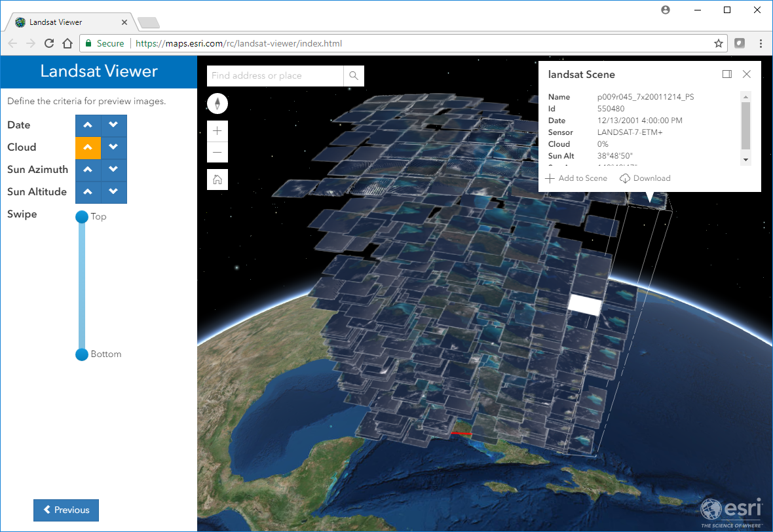Click the popup scrollbar thumb
The width and height of the screenshot is (773, 532).
[746, 125]
